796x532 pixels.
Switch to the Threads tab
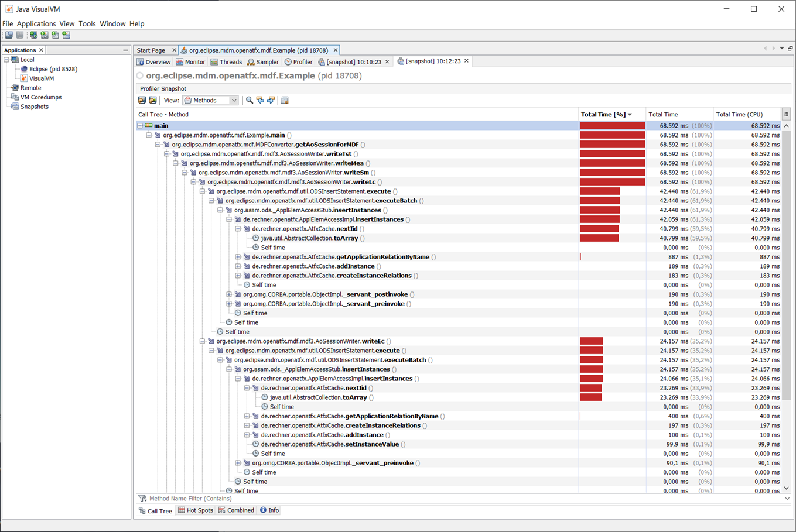tap(226, 62)
